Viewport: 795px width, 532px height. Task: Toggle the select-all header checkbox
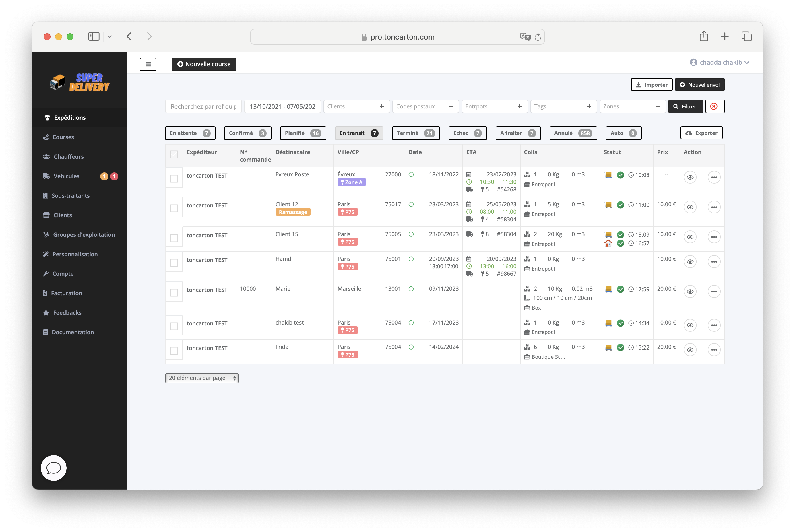click(x=174, y=154)
